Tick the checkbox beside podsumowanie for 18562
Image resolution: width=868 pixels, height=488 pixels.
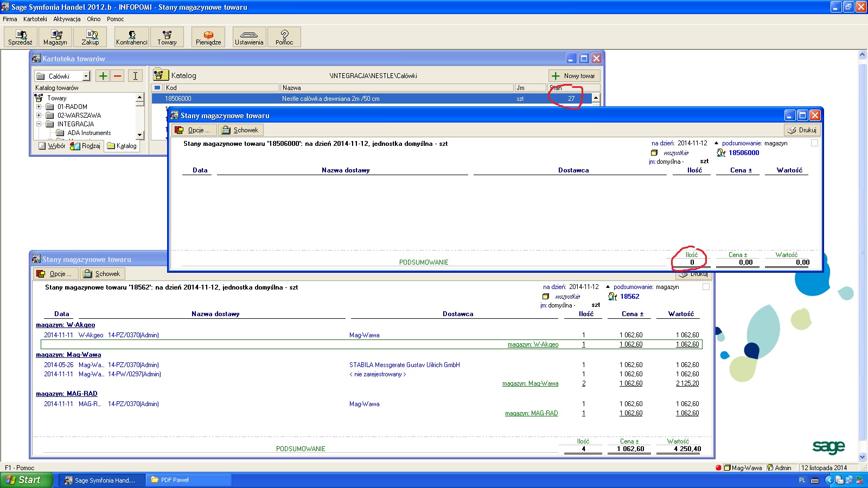point(706,287)
